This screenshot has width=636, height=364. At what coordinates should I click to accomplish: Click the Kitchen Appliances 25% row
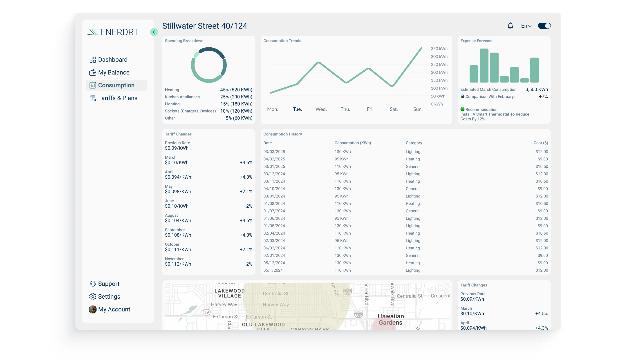click(208, 97)
